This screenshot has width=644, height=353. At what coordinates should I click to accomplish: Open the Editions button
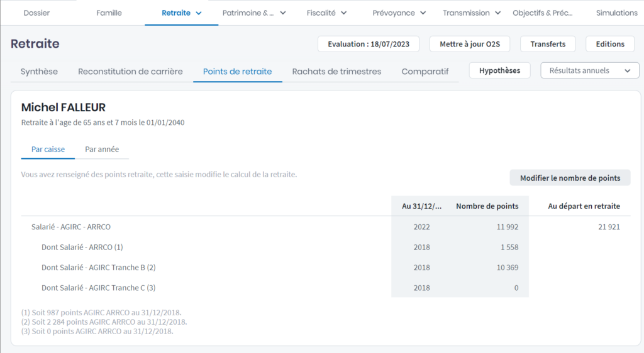[x=610, y=44]
